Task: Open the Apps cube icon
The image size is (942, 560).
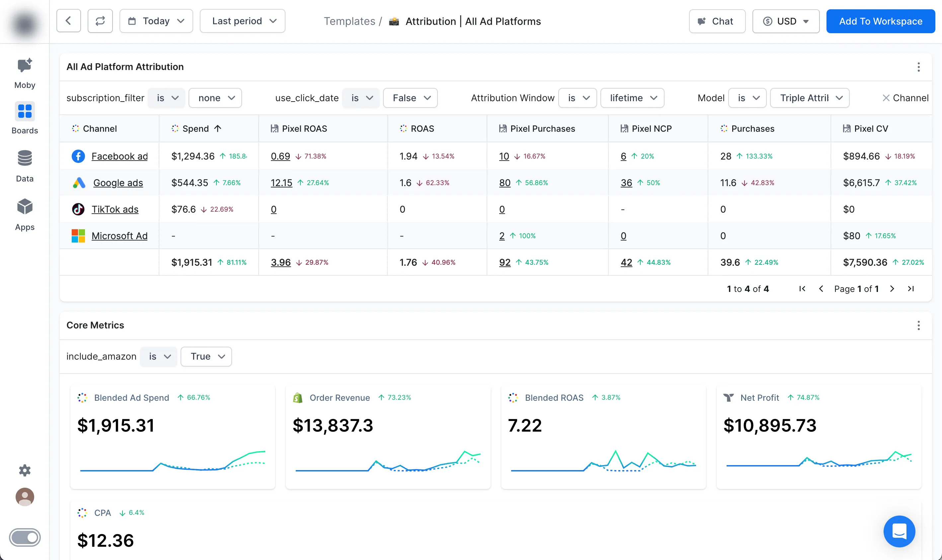Action: [25, 207]
